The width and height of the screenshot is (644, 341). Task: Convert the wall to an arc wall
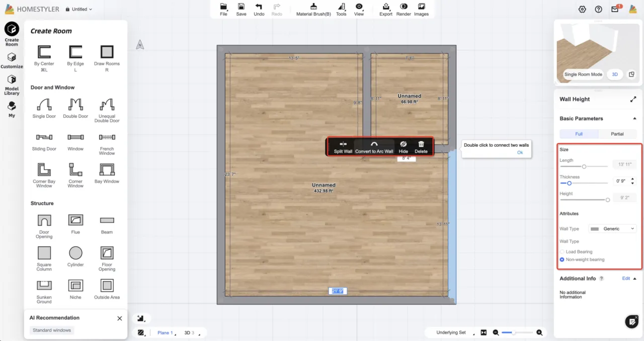click(x=374, y=145)
